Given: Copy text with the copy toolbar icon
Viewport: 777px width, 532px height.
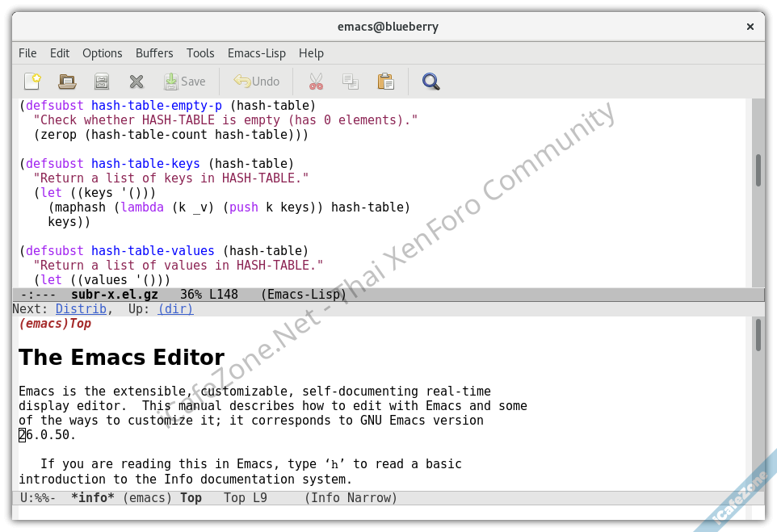Looking at the screenshot, I should pyautogui.click(x=351, y=81).
